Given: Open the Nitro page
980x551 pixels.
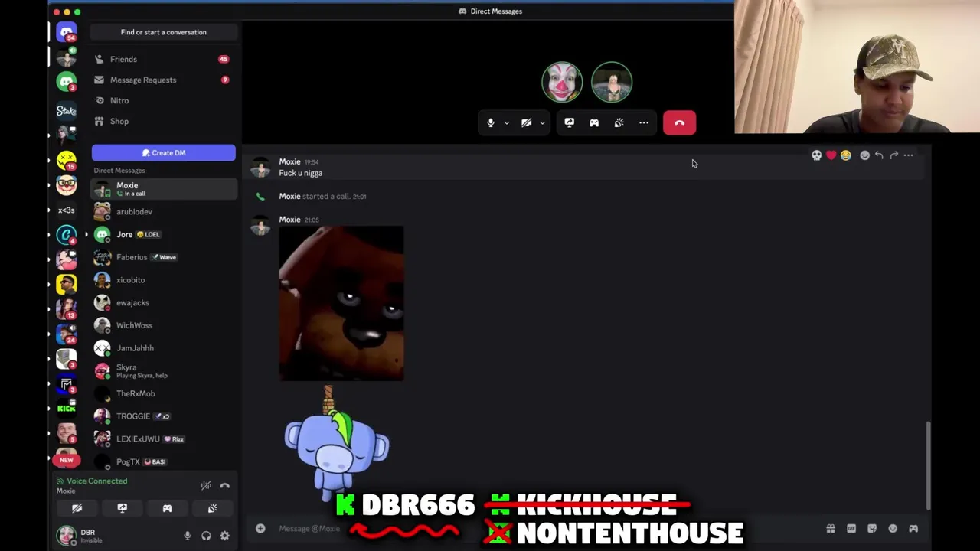Looking at the screenshot, I should click(163, 100).
